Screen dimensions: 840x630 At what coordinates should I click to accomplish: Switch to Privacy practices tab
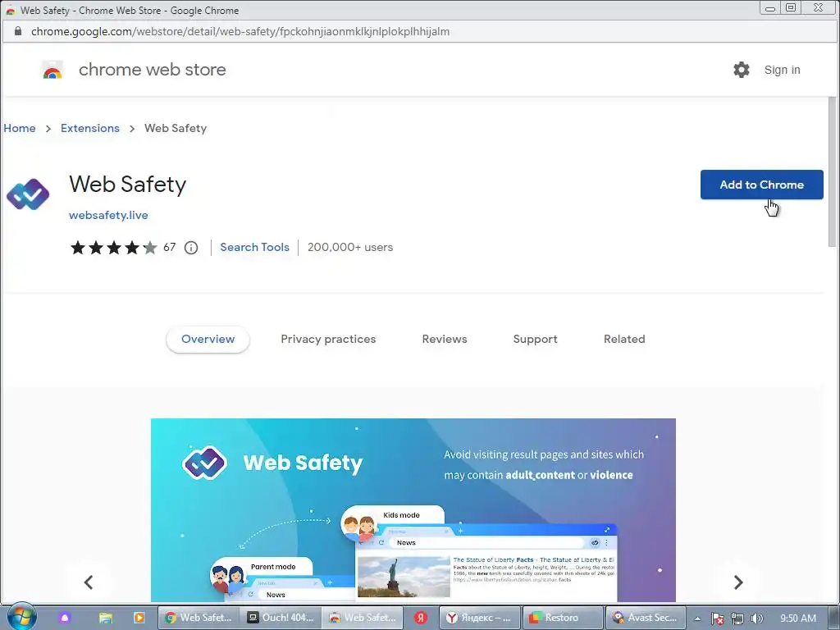point(328,339)
